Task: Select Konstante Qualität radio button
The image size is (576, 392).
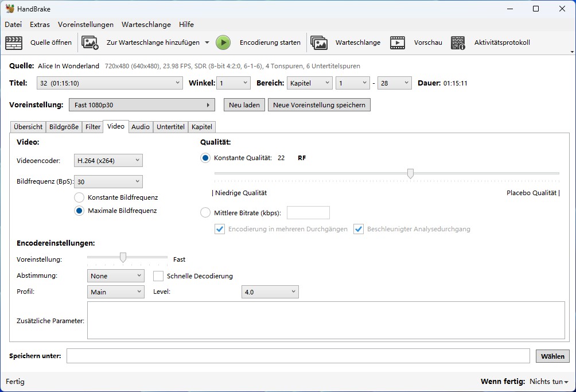Action: (x=205, y=158)
